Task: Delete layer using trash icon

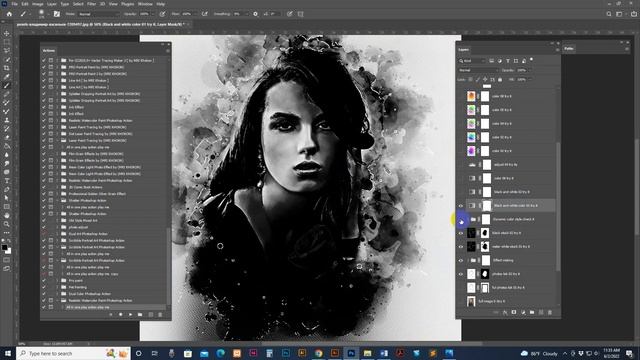Action: [550, 312]
